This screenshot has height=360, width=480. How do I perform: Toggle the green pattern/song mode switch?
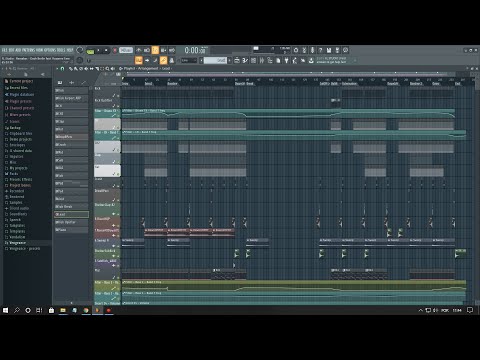point(90,51)
